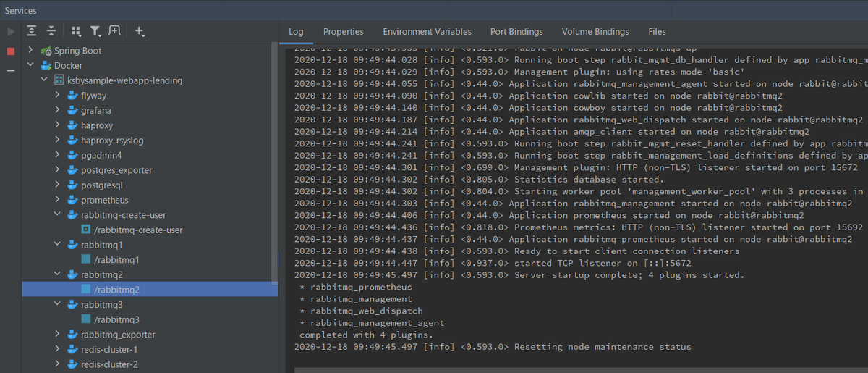Click the '* rabbitmq_prometheus' log line
The width and height of the screenshot is (868, 373).
click(355, 287)
